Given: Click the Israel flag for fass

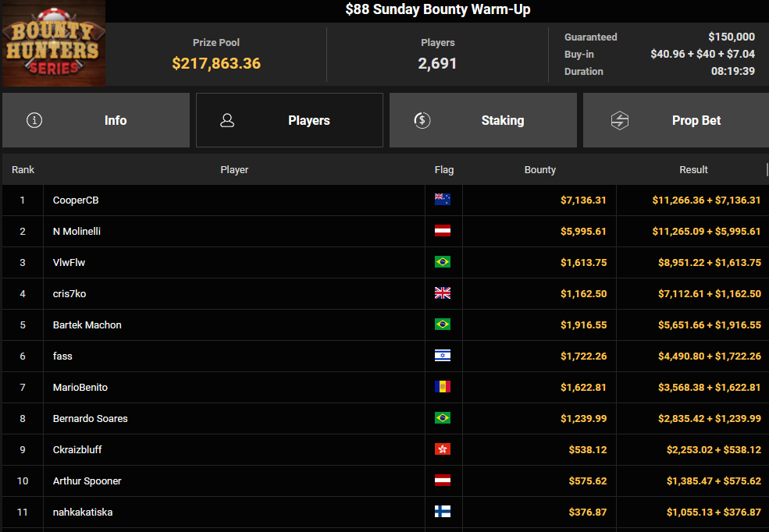Looking at the screenshot, I should [x=443, y=356].
